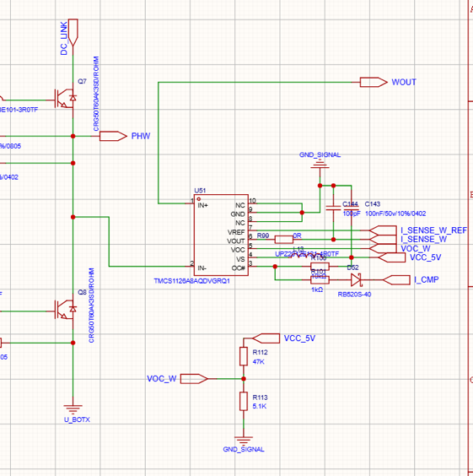Click the U_BOTX ground symbol
This screenshot has height=476, width=473.
pos(73,409)
